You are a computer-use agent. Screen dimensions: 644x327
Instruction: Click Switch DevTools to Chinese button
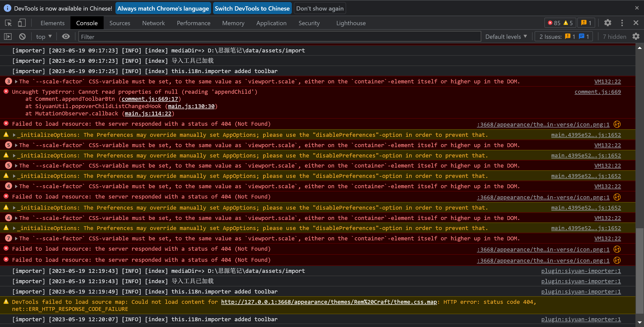coord(252,8)
